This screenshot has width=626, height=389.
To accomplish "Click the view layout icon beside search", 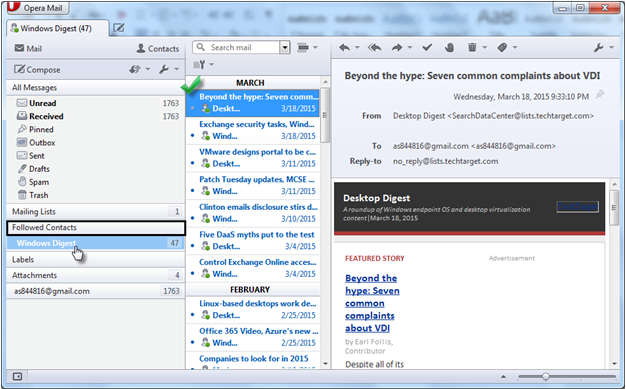I will click(x=303, y=48).
